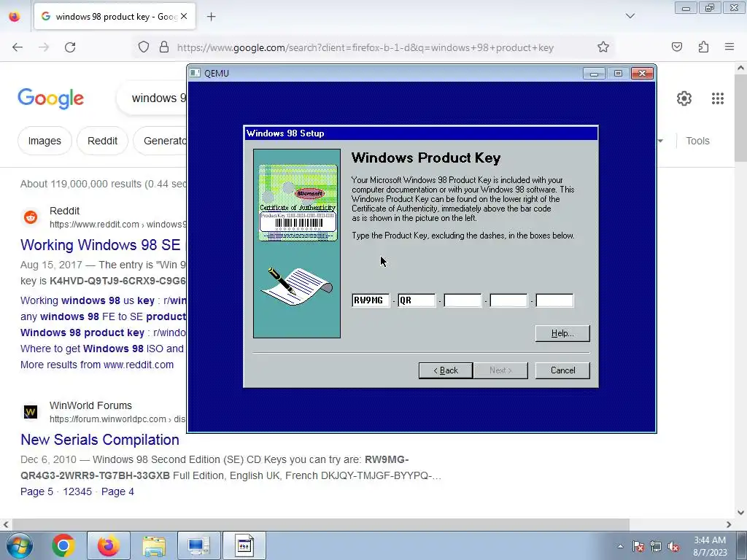Screen dimensions: 747x560
Task: Click the fifth product key box
Action: 554,300
